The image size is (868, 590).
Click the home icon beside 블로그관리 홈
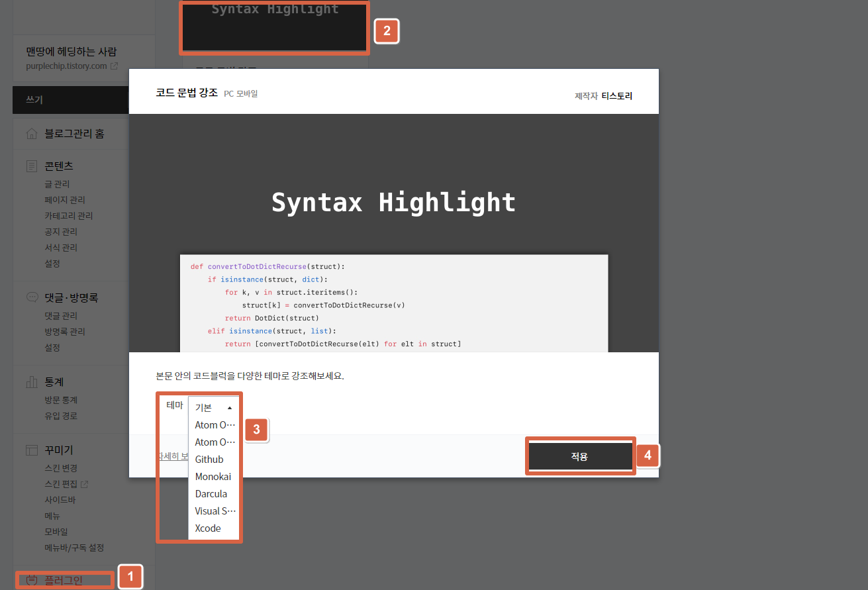(x=32, y=134)
